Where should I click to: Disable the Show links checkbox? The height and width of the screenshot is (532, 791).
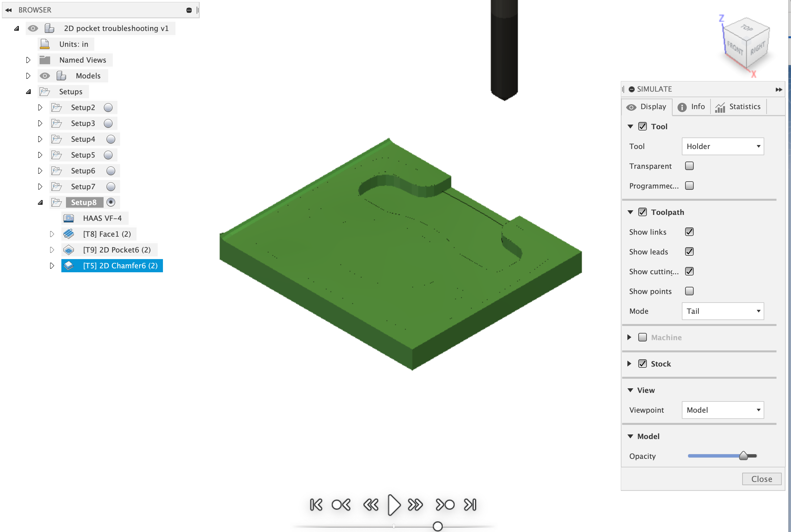[689, 232]
